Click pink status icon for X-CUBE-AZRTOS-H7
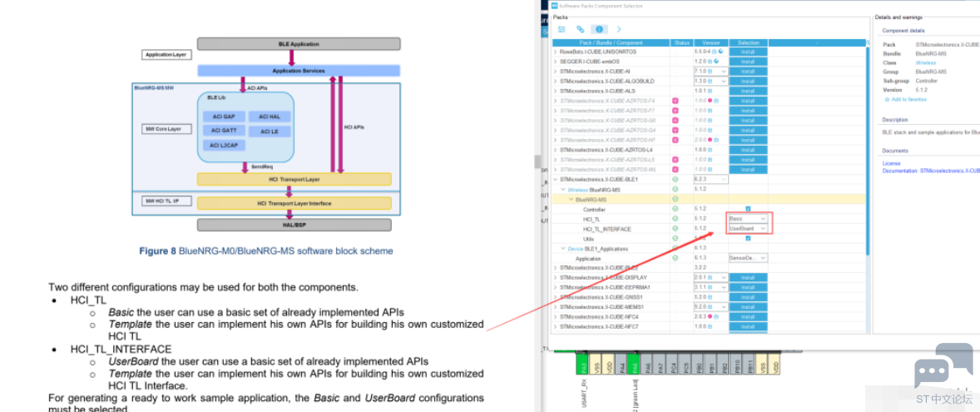Image resolution: width=980 pixels, height=412 pixels. point(675,140)
